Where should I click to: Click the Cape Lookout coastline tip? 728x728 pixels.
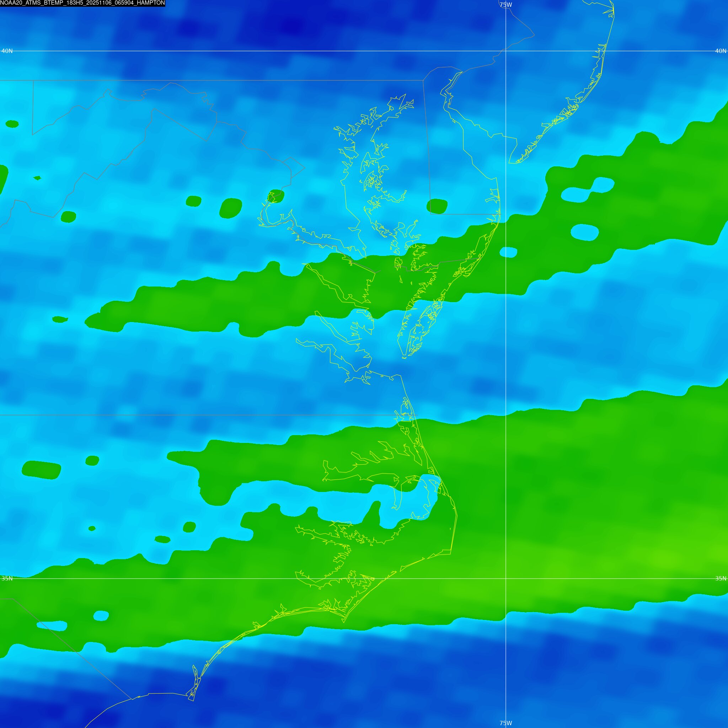pyautogui.click(x=344, y=622)
